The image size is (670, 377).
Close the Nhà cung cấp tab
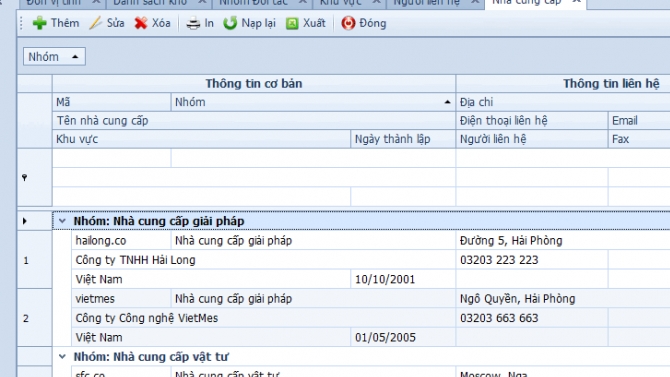[x=576, y=2]
